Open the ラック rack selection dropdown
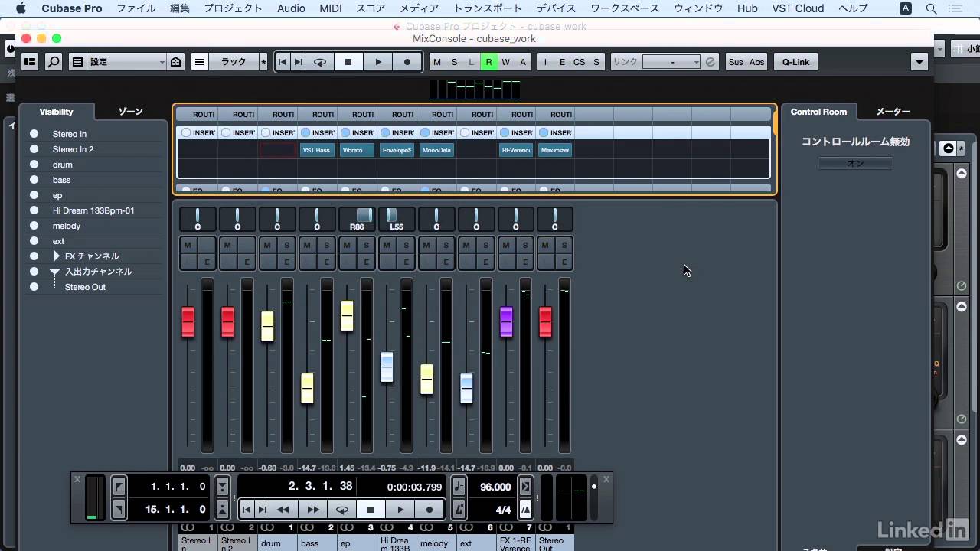 click(234, 62)
